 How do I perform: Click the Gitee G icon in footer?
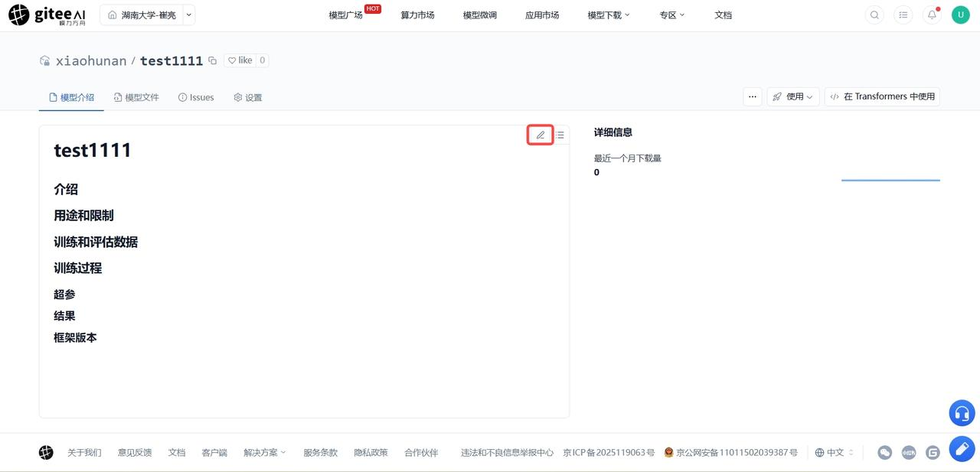[933, 452]
